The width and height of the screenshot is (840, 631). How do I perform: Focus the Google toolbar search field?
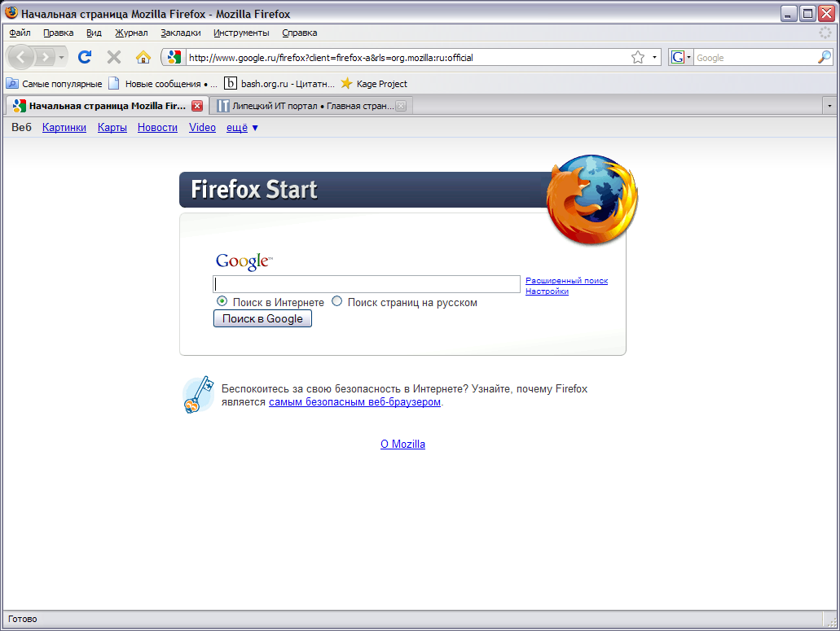(754, 57)
